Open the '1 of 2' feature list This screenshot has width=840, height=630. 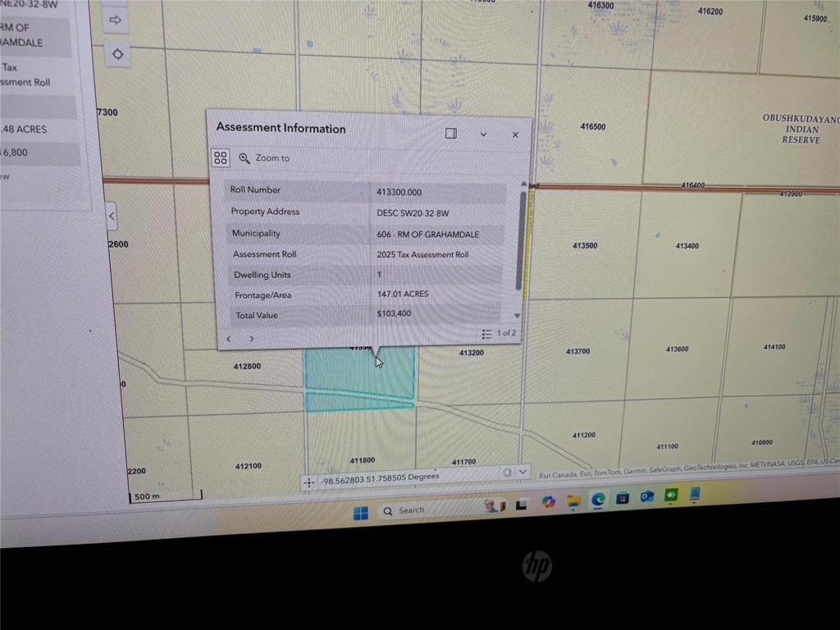tap(500, 333)
